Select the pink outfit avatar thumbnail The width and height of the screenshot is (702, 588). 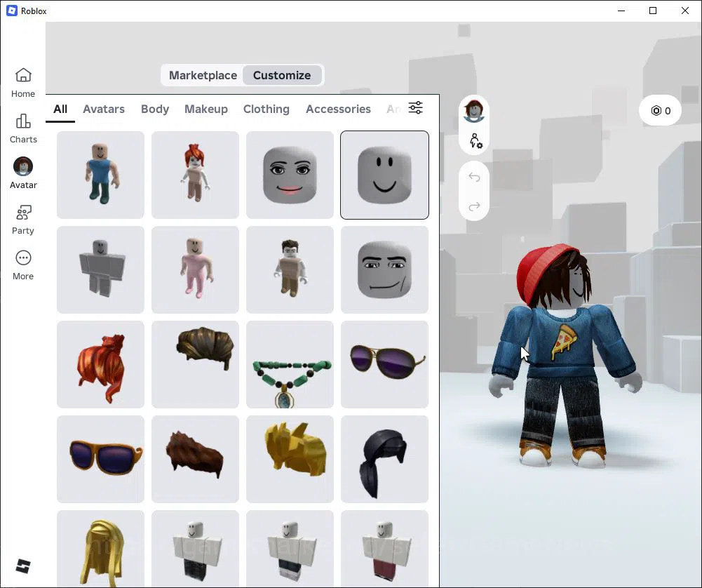pyautogui.click(x=195, y=269)
